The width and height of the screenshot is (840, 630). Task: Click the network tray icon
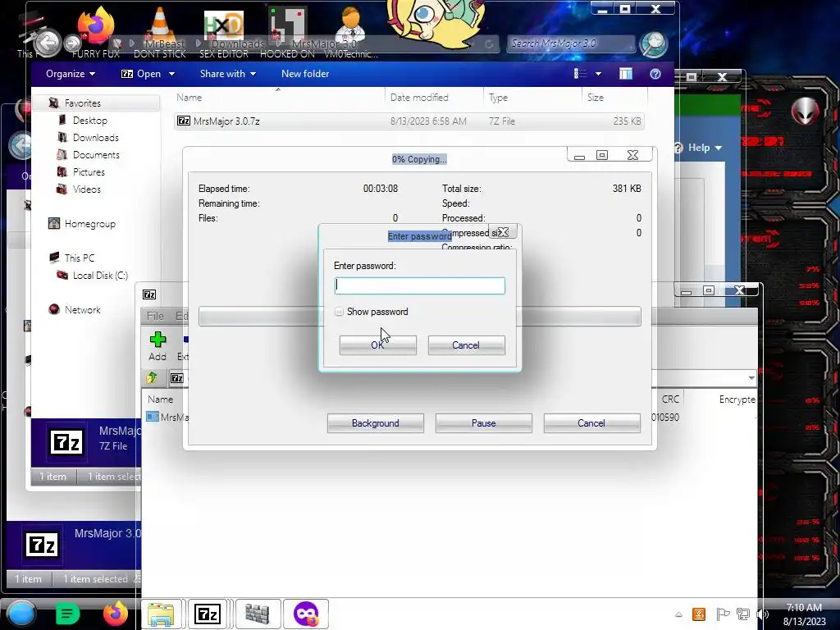[x=743, y=614]
